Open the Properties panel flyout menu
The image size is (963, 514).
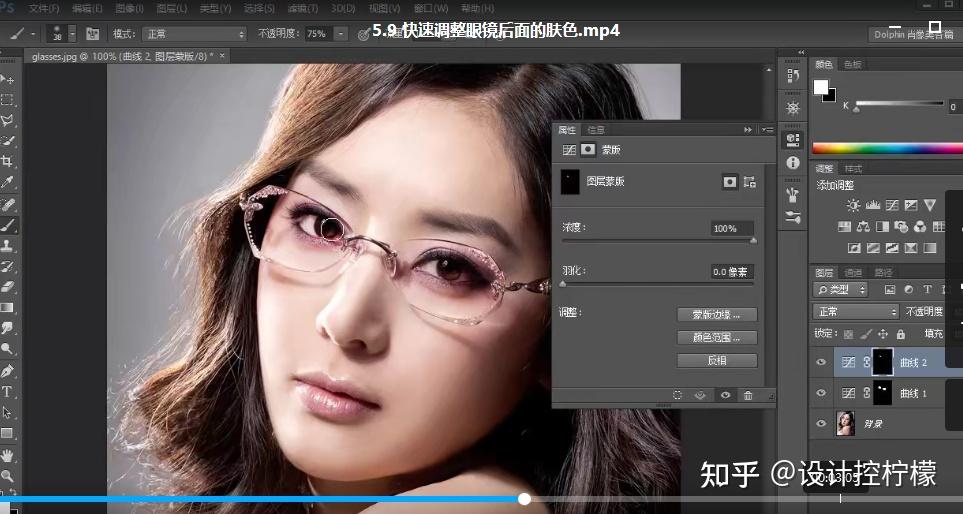(768, 130)
